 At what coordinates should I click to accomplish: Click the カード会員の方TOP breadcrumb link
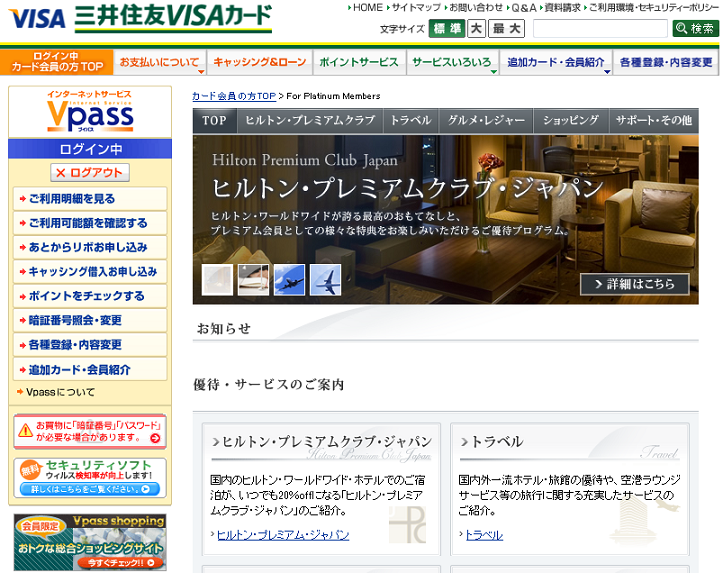(234, 96)
